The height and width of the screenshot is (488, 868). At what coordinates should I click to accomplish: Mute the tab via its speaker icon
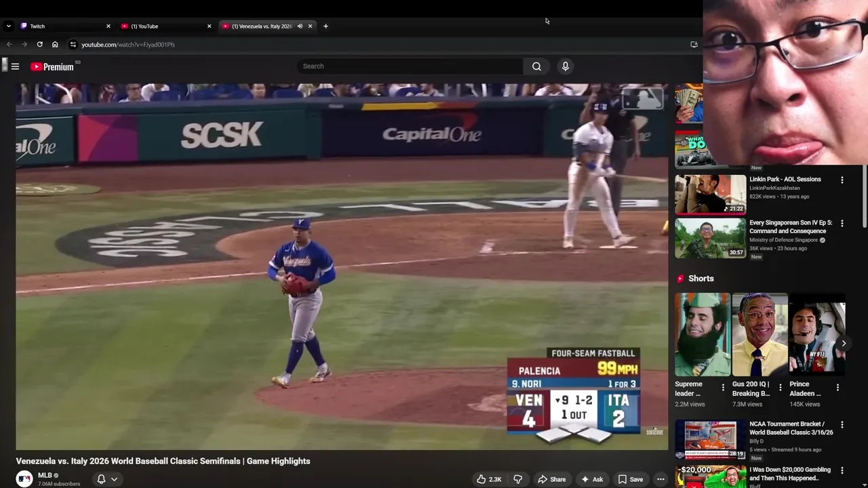(300, 26)
